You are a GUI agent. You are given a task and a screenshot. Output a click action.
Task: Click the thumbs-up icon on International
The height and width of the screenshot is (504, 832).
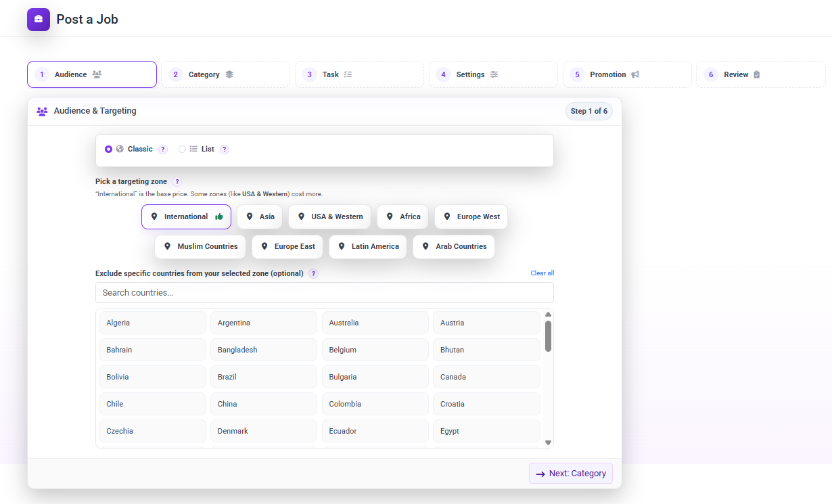218,216
